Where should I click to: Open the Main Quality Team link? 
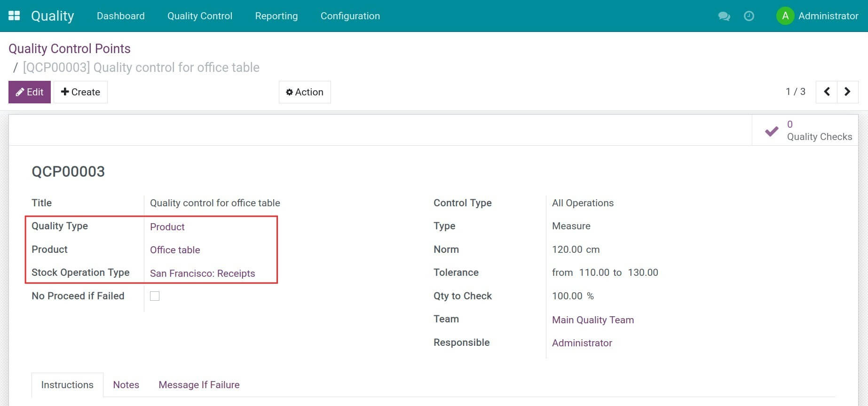point(592,320)
